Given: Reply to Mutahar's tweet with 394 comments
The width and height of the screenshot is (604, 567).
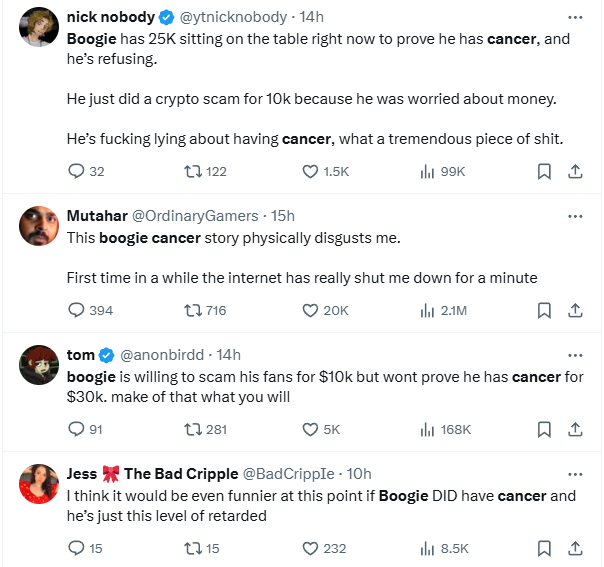Looking at the screenshot, I should coord(76,310).
